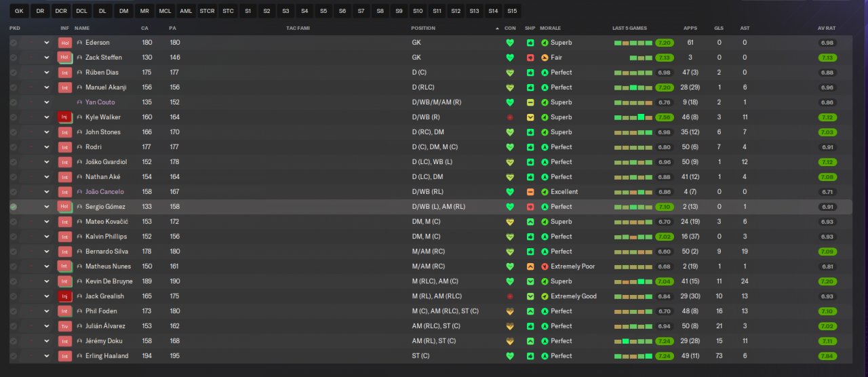The height and width of the screenshot is (377, 868).
Task: Toggle the picked checkbox for Kyle Walker
Action: coord(14,117)
